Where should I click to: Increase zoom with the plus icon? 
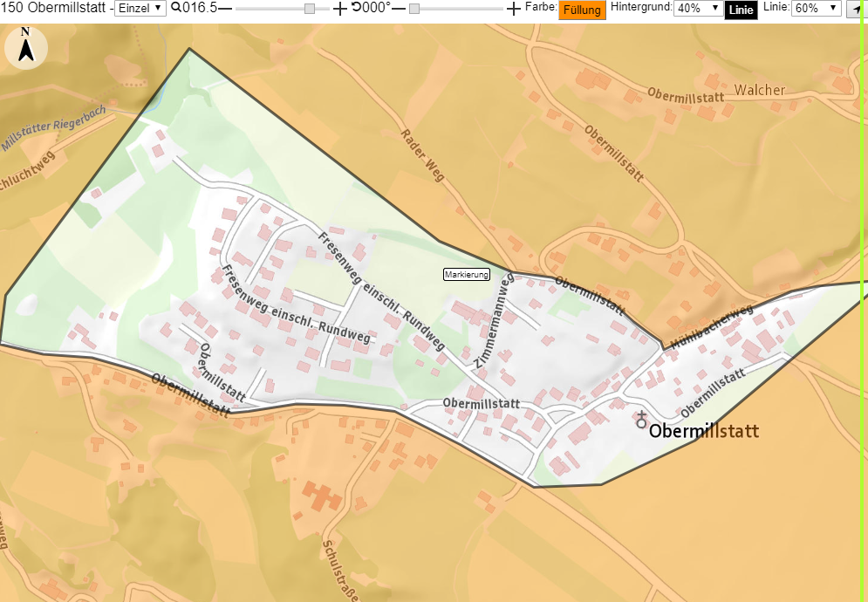tap(340, 9)
